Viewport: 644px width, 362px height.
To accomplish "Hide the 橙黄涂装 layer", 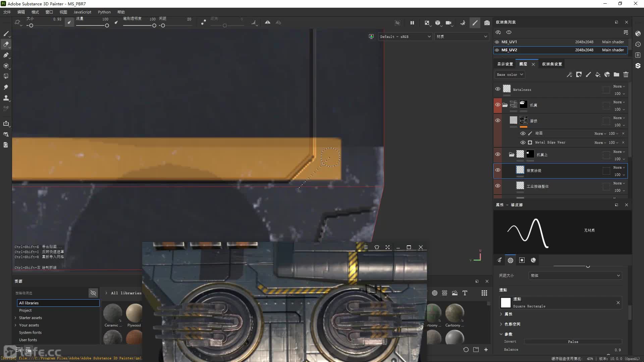I will tap(498, 170).
